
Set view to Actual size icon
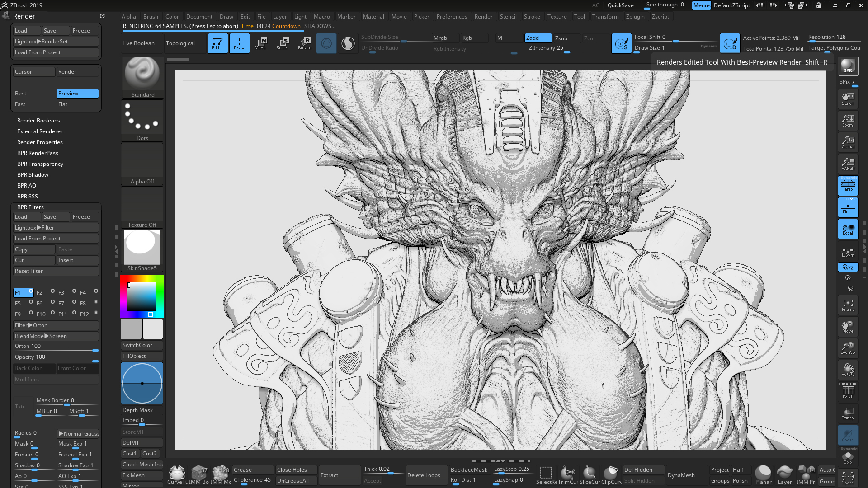[x=848, y=142]
